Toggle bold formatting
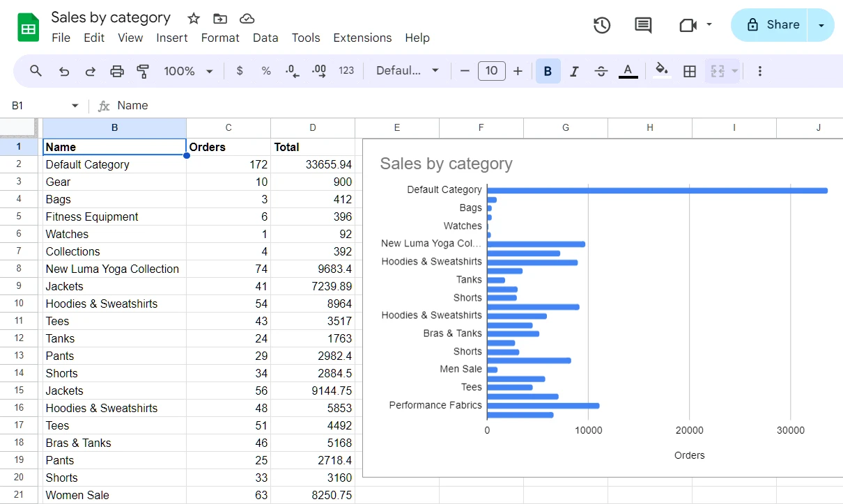 click(548, 70)
